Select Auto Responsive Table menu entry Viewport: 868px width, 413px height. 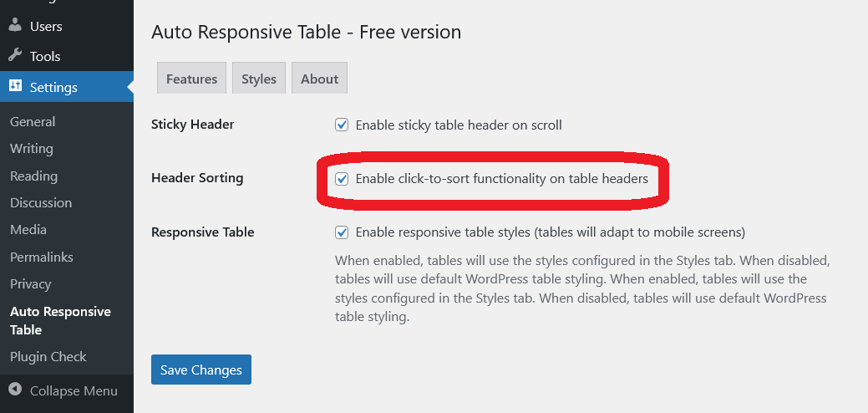(60, 320)
